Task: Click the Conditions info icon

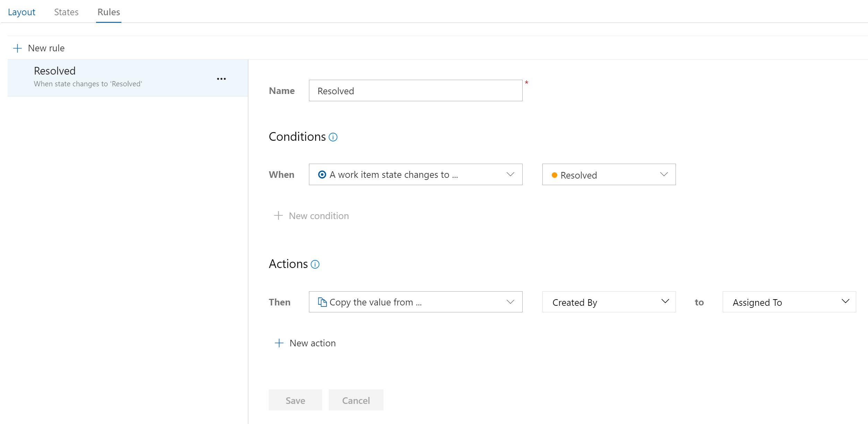Action: (333, 137)
